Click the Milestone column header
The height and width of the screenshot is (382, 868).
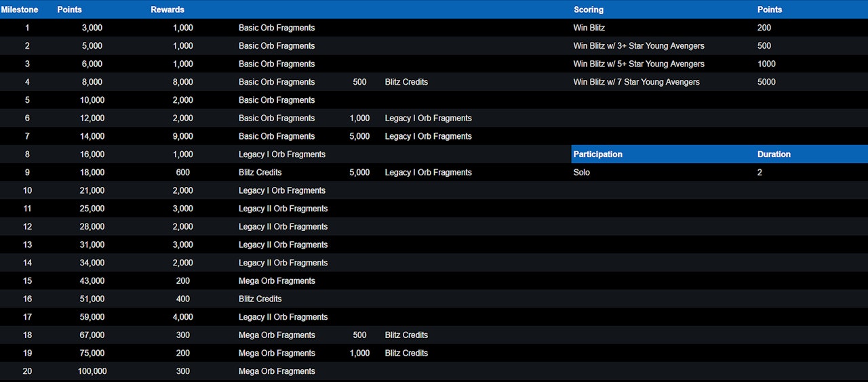pos(20,9)
